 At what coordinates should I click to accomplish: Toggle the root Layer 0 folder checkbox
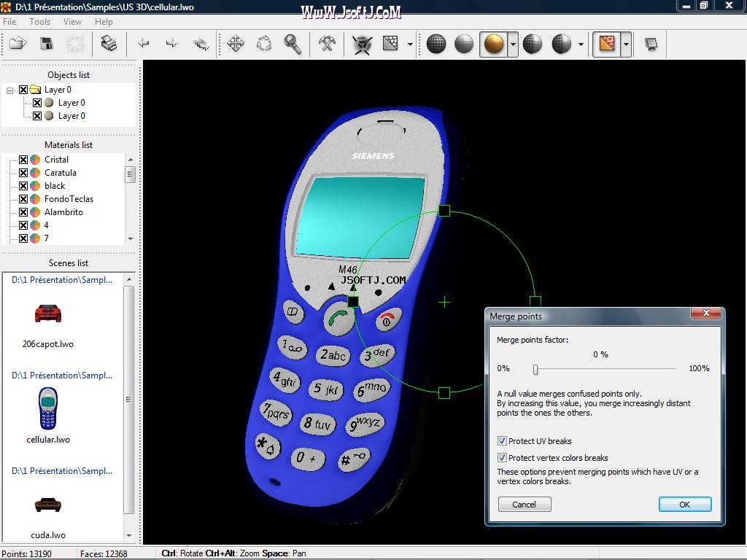tap(23, 90)
